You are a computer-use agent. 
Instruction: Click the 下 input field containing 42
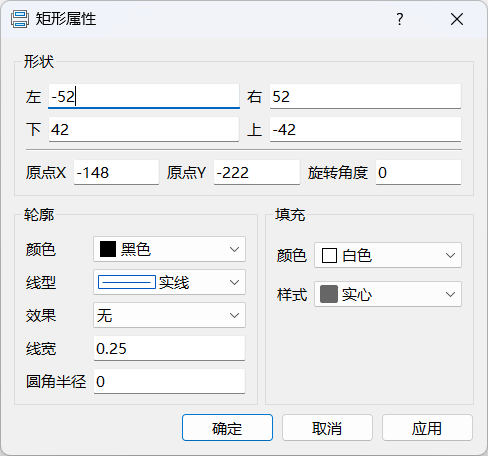coord(144,129)
